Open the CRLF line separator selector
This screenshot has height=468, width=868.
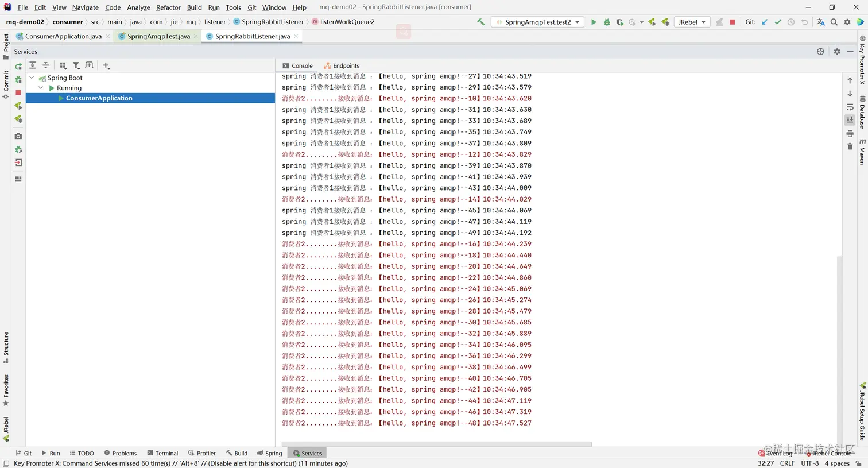coord(787,463)
